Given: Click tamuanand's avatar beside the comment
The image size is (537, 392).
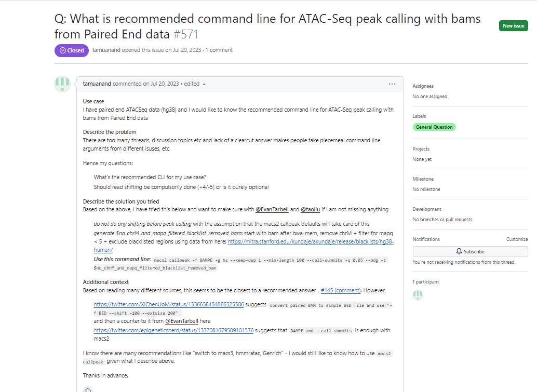Looking at the screenshot, I should point(62,84).
